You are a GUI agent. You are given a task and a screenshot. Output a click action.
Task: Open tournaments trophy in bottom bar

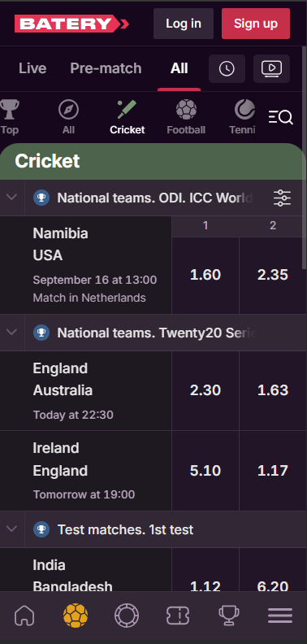(x=228, y=616)
